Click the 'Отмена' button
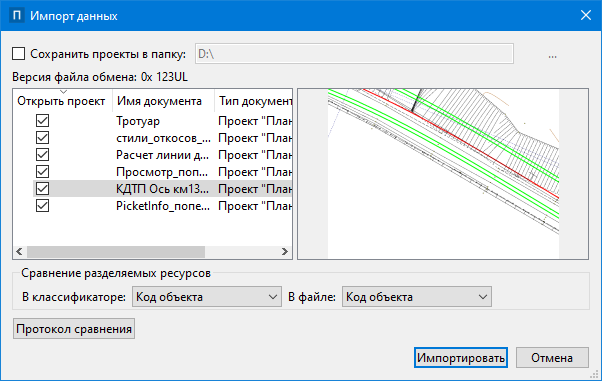Viewport: 602px width, 381px height. (552, 358)
